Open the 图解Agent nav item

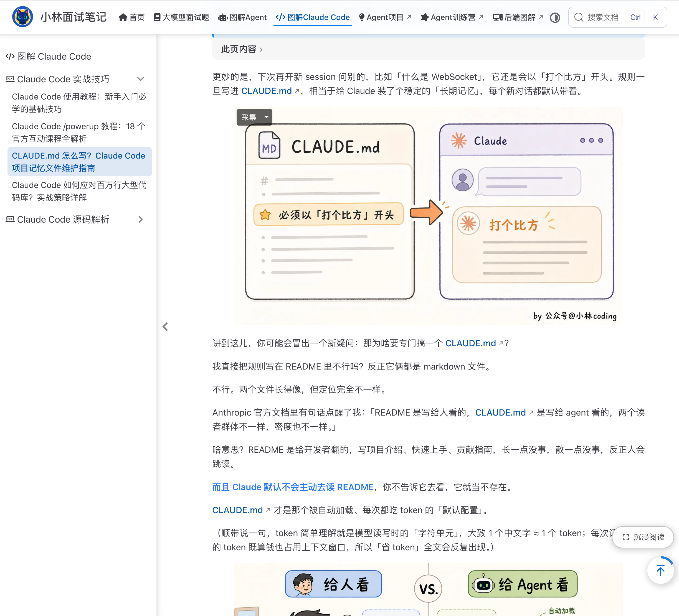[x=242, y=17]
